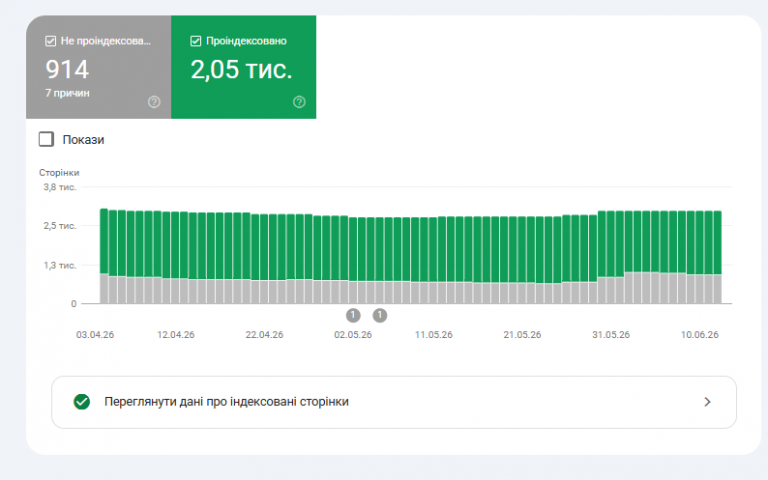The height and width of the screenshot is (480, 768).
Task: Click the 22.04.26 date label
Action: click(264, 335)
